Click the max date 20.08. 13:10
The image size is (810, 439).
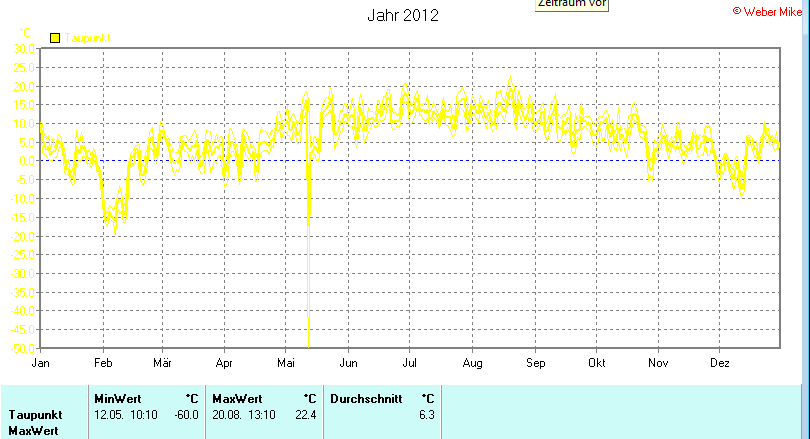pos(243,414)
